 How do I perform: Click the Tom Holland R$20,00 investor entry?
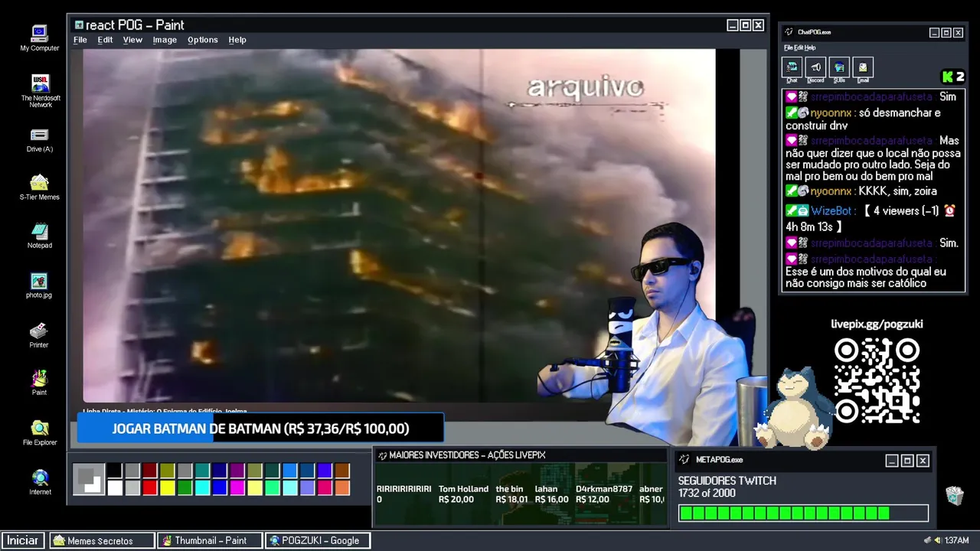(x=463, y=494)
